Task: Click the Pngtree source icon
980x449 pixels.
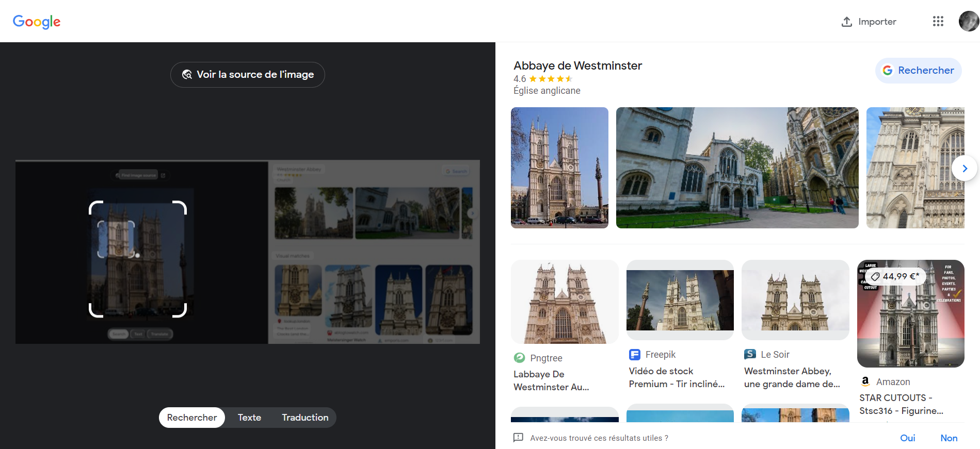Action: click(519, 358)
